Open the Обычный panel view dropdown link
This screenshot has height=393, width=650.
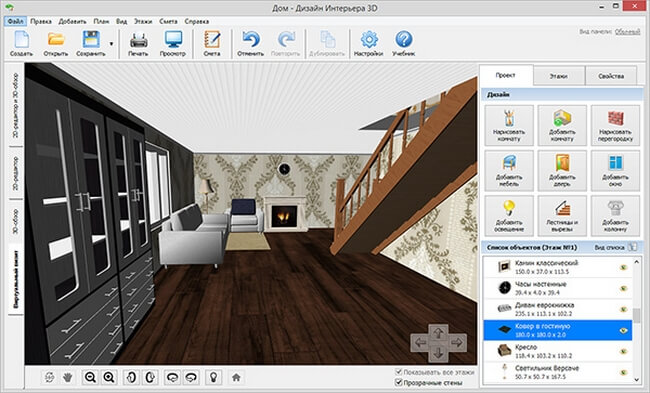click(x=627, y=32)
